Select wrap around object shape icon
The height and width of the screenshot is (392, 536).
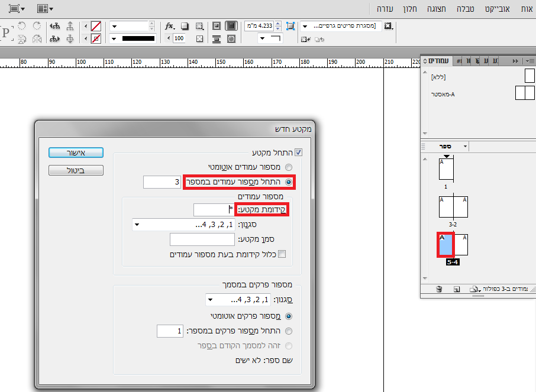(231, 39)
